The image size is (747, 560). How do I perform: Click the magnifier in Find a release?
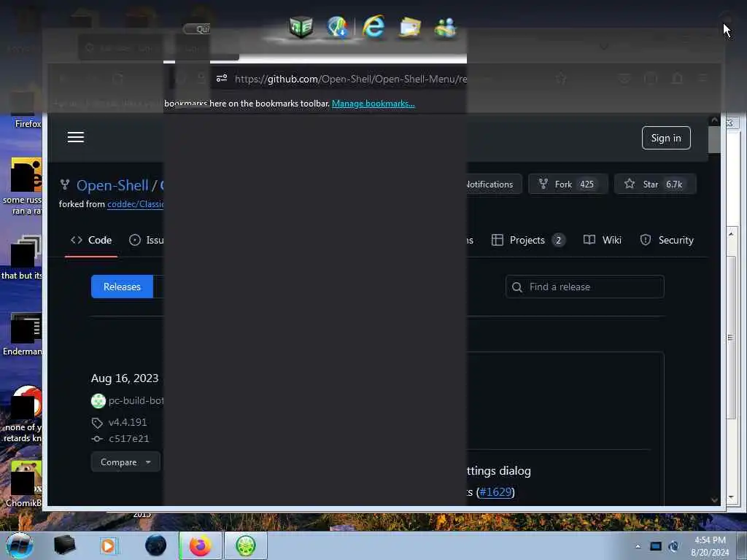click(517, 287)
